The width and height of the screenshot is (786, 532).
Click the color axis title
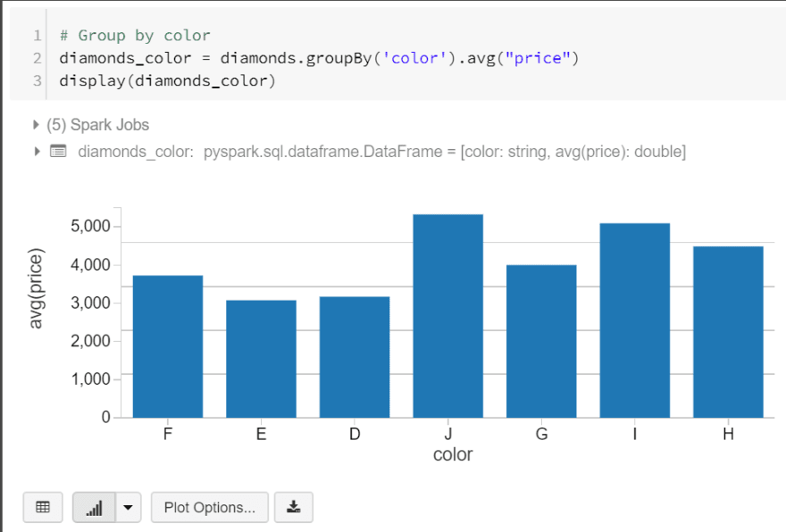(453, 454)
